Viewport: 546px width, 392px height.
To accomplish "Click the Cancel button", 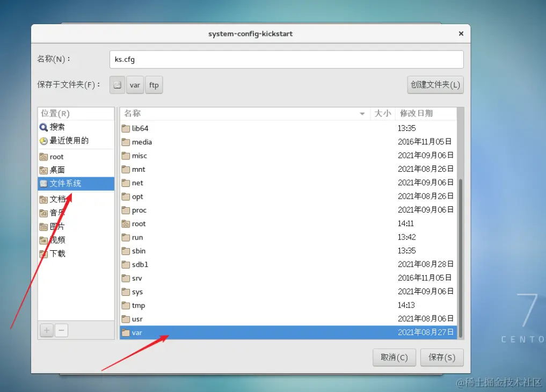I will click(x=394, y=358).
